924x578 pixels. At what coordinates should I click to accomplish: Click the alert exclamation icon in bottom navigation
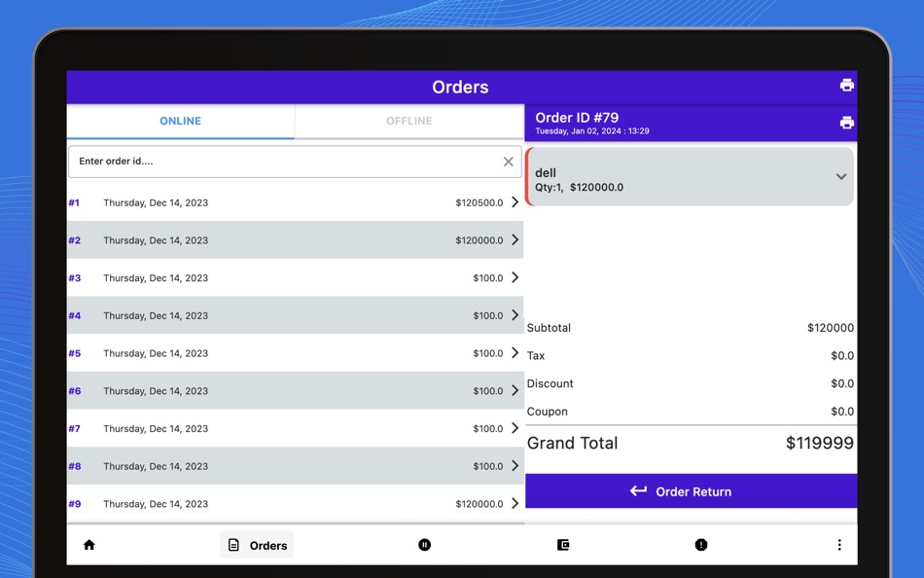pos(701,545)
